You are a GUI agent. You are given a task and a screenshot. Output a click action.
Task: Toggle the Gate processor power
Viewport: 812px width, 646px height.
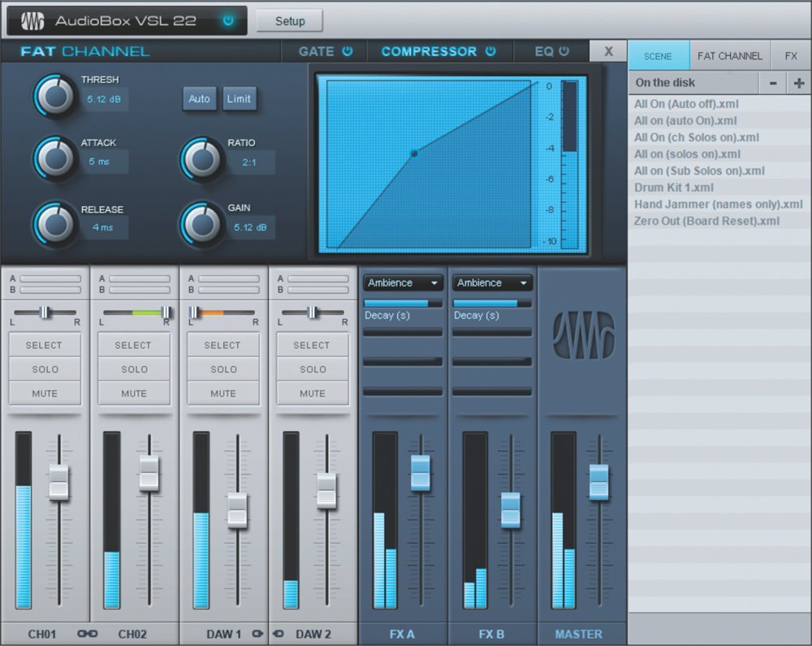(347, 50)
